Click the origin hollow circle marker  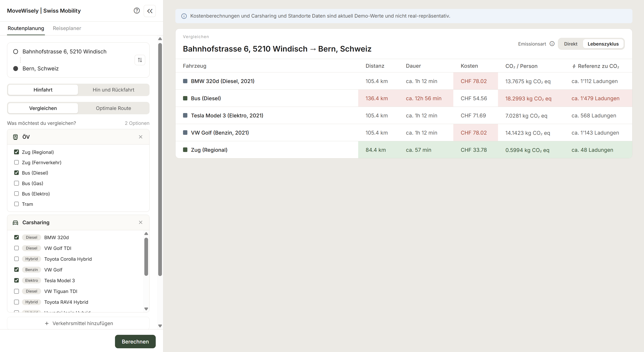16,52
